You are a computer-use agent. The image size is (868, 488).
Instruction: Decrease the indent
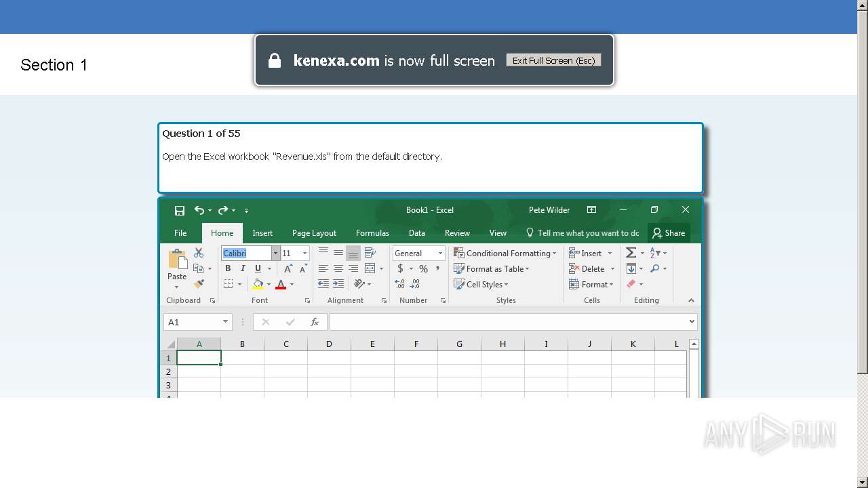323,284
